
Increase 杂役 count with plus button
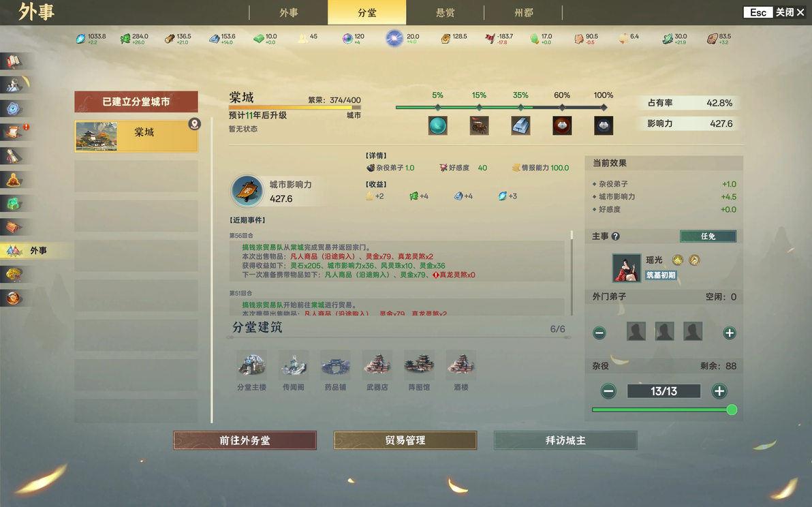click(719, 391)
